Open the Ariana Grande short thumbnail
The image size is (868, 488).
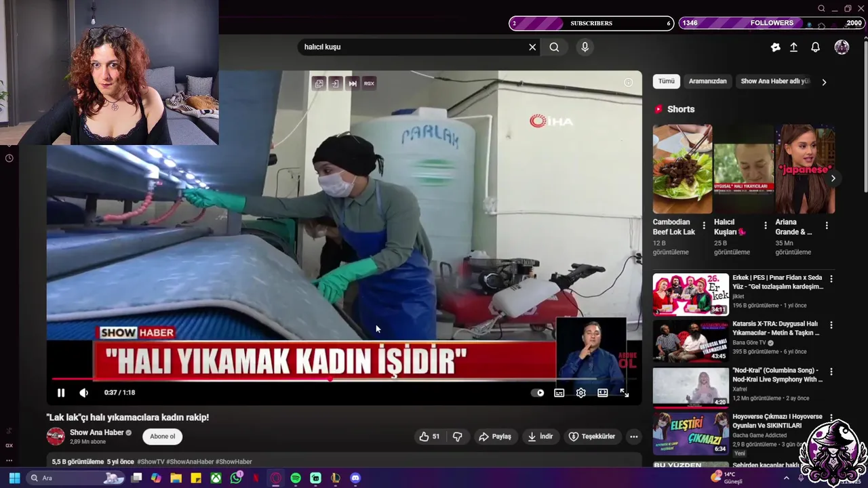pos(805,169)
